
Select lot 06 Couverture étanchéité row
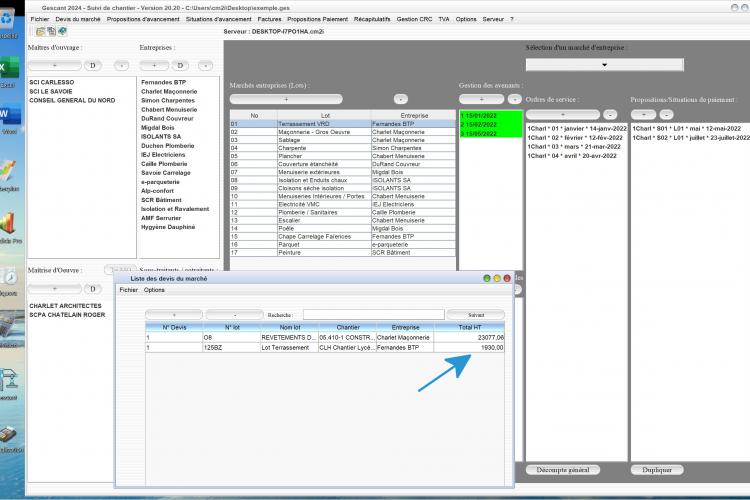click(342, 164)
